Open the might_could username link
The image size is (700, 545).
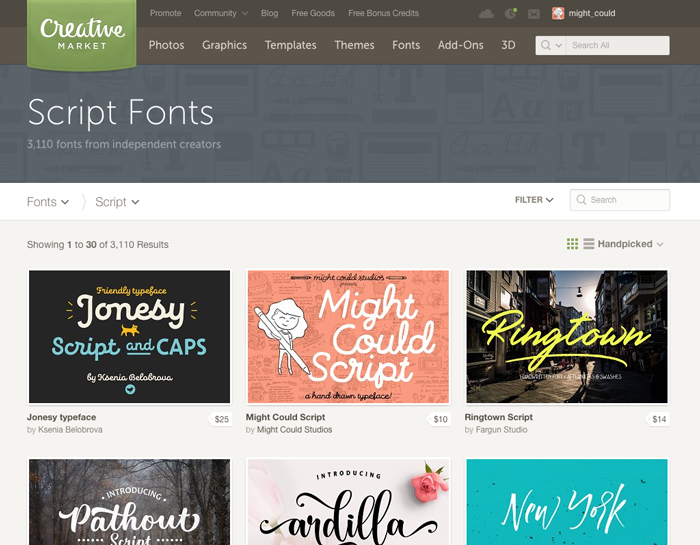click(x=592, y=13)
